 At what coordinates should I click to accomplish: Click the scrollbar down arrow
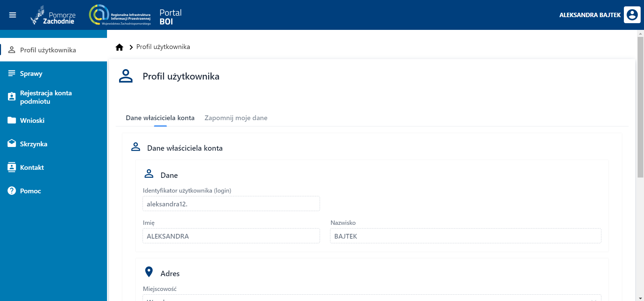(x=640, y=298)
